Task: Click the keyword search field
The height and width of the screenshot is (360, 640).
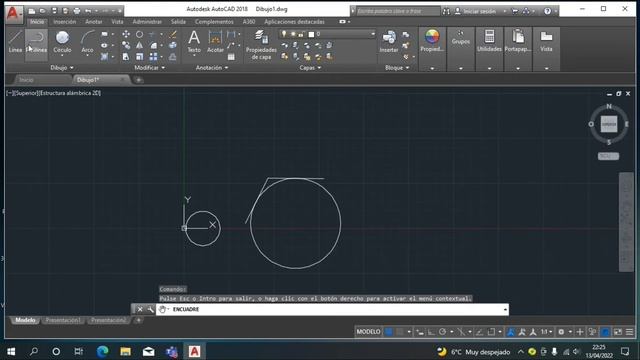Action: coord(398,11)
